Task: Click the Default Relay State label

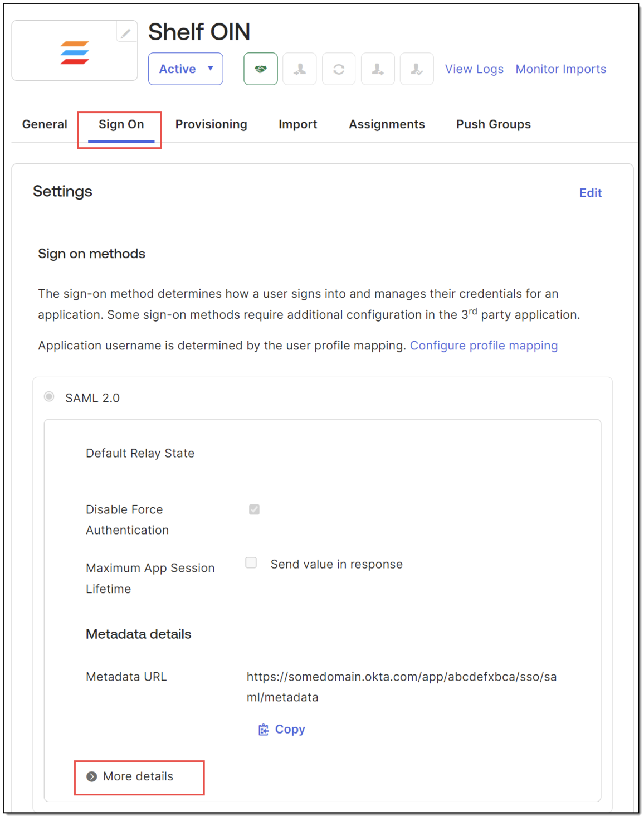Action: click(140, 453)
